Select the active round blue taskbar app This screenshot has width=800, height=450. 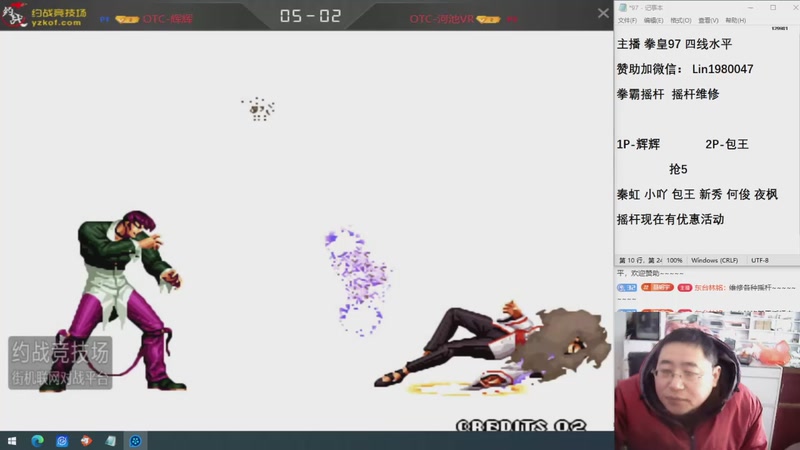[x=135, y=441]
